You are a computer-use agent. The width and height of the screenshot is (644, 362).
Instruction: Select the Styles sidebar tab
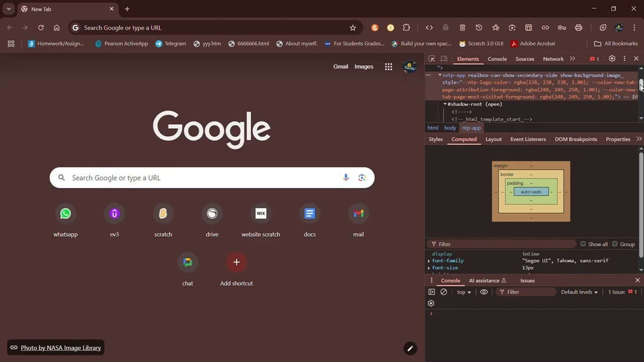tap(436, 139)
